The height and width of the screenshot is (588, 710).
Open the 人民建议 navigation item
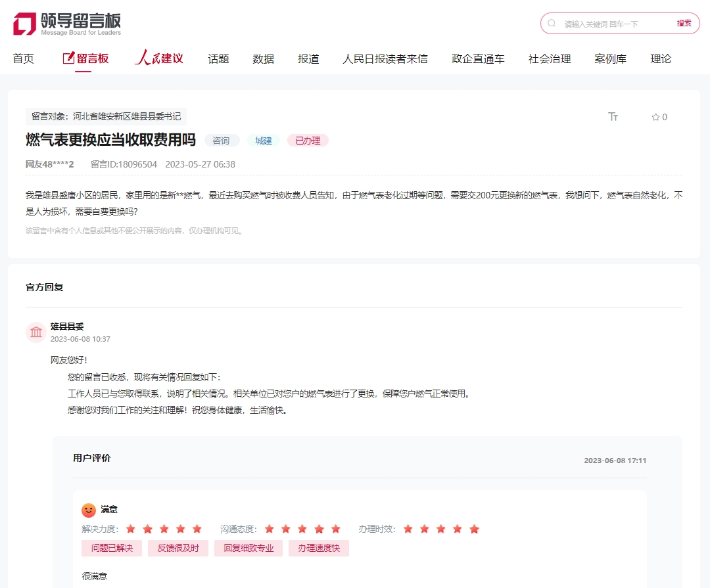pos(159,58)
